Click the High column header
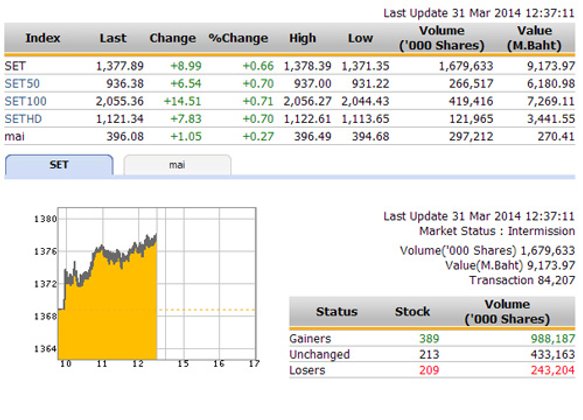 [303, 38]
